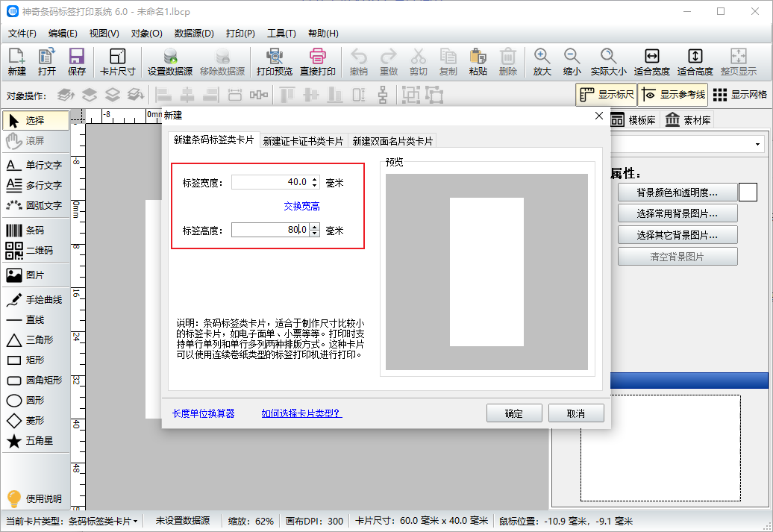Increase 标签宽度 with the up stepper arrow
This screenshot has height=532, width=773.
[315, 178]
